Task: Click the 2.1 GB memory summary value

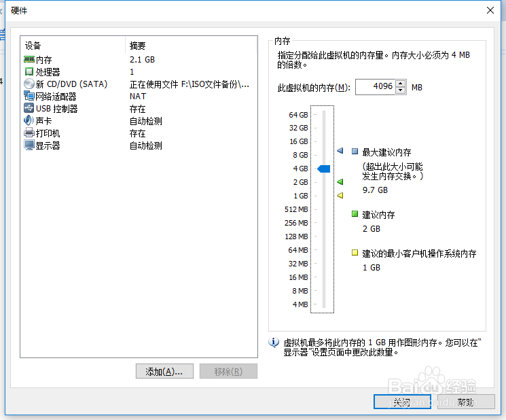Action: click(143, 60)
